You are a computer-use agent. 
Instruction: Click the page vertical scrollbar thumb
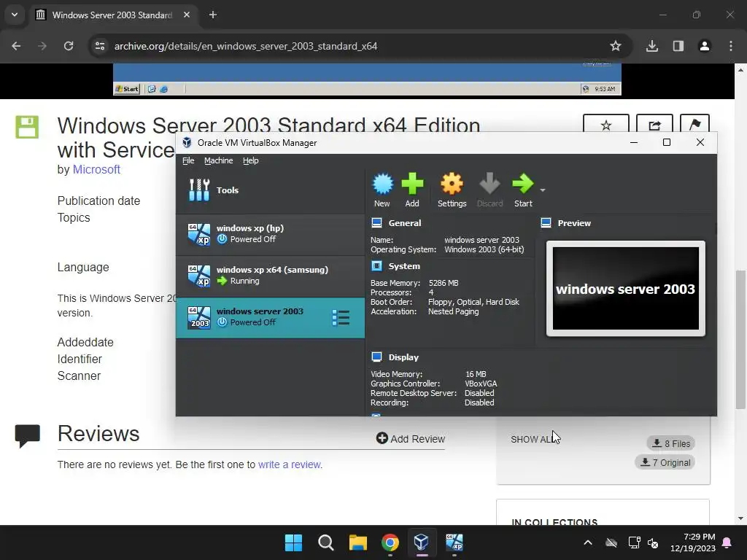740,339
